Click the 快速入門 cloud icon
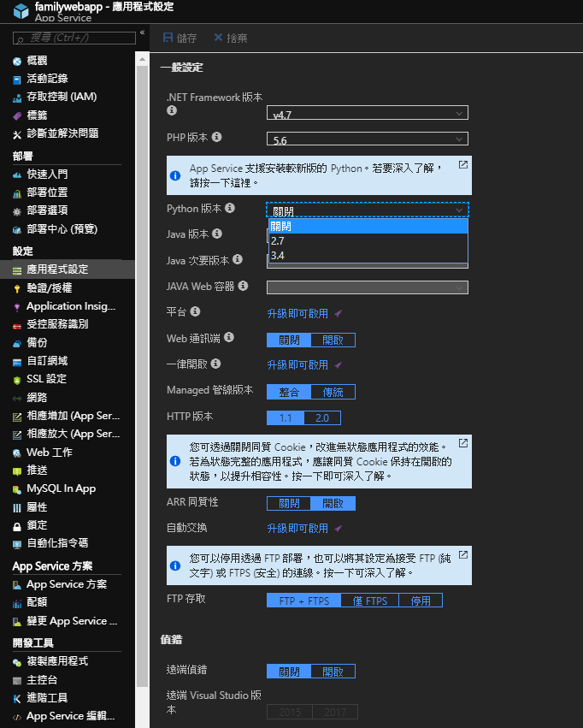This screenshot has height=728, width=583. 17,175
